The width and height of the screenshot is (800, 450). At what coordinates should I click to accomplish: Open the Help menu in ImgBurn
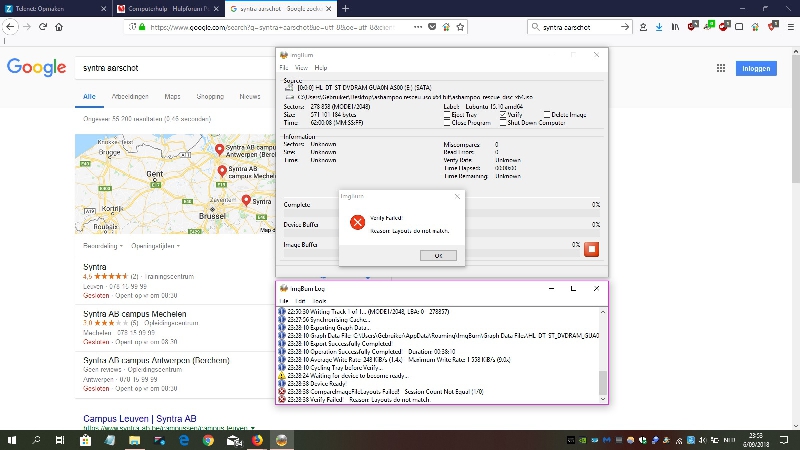coord(321,67)
